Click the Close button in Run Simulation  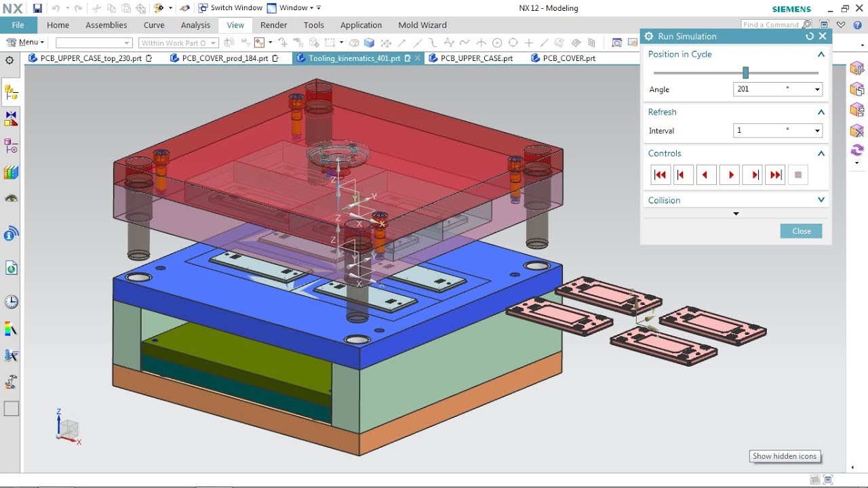(801, 231)
